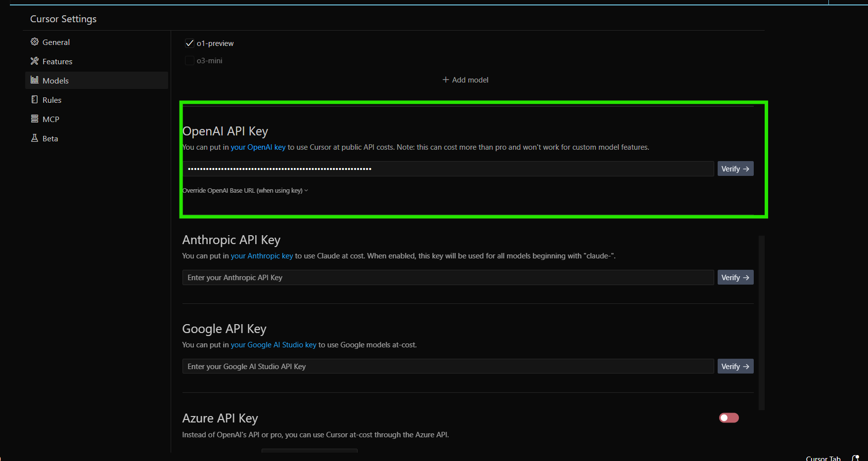Click the MCP server icon
Viewport: 868px width, 461px height.
click(x=35, y=119)
